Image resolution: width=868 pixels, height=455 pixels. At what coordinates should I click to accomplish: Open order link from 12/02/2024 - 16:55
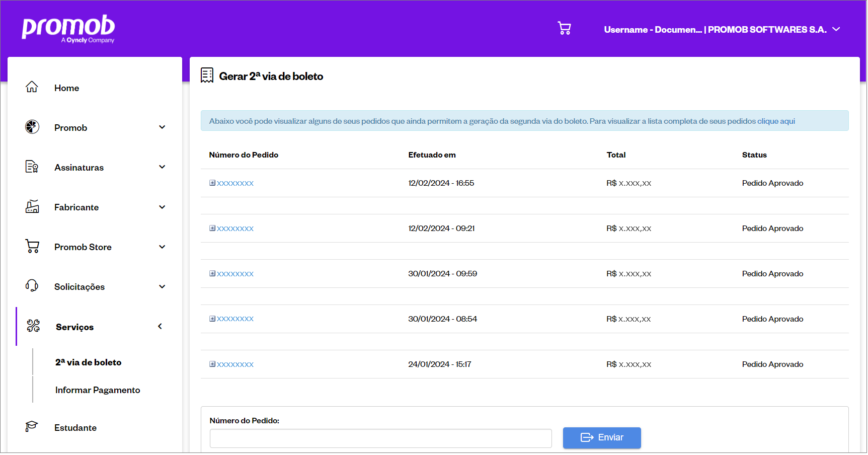235,183
